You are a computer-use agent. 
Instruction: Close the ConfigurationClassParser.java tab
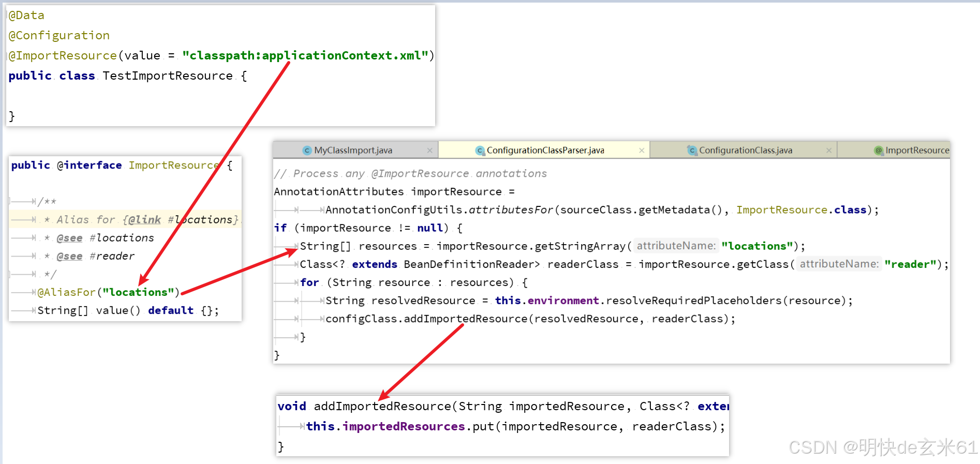click(642, 150)
